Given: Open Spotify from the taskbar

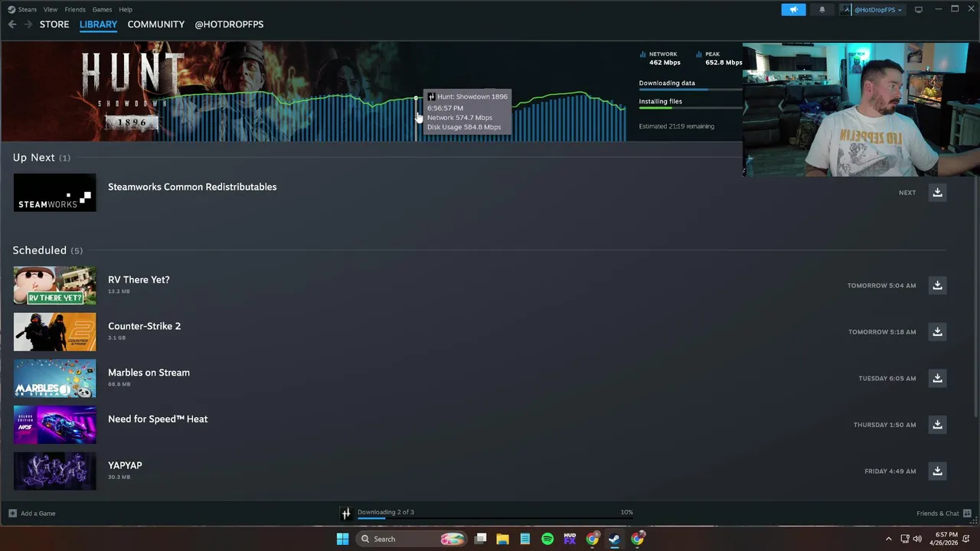Looking at the screenshot, I should tap(547, 539).
